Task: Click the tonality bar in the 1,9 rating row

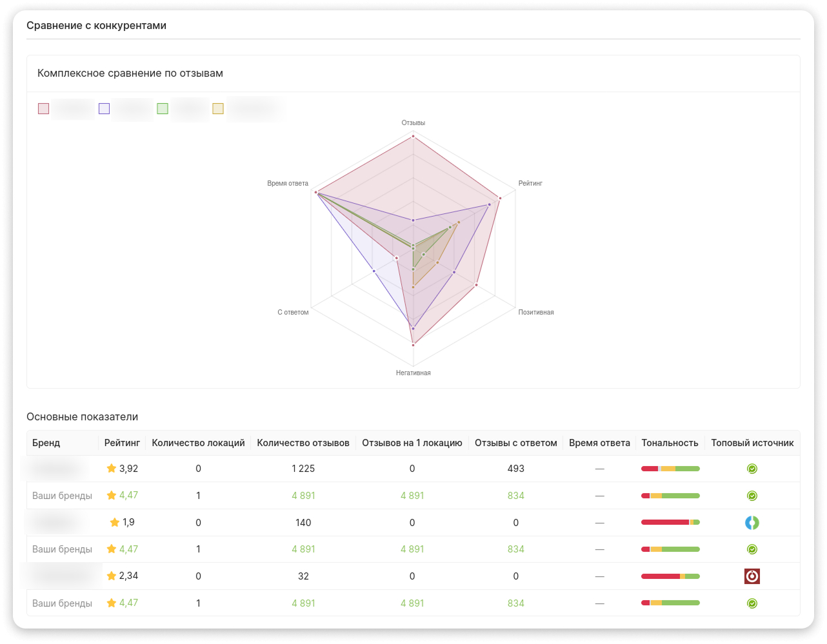Action: tap(670, 522)
